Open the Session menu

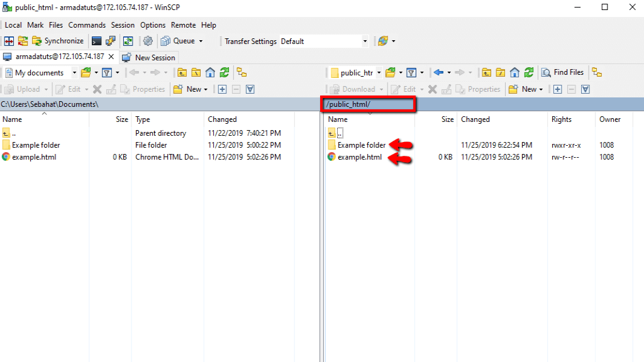123,25
